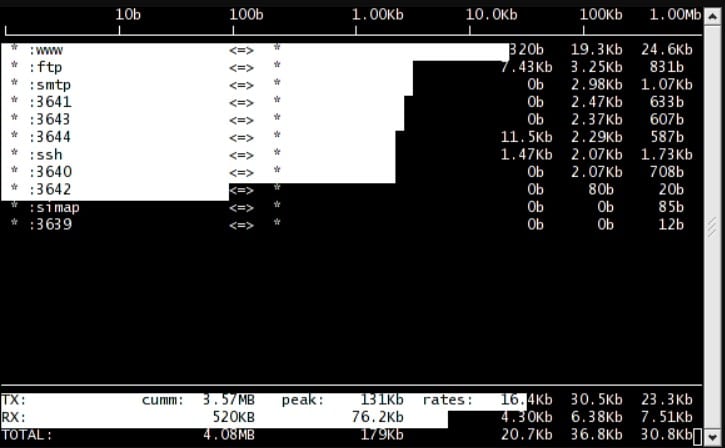Image resolution: width=725 pixels, height=448 pixels.
Task: Click the 179Kb total peak value
Action: tap(382, 435)
